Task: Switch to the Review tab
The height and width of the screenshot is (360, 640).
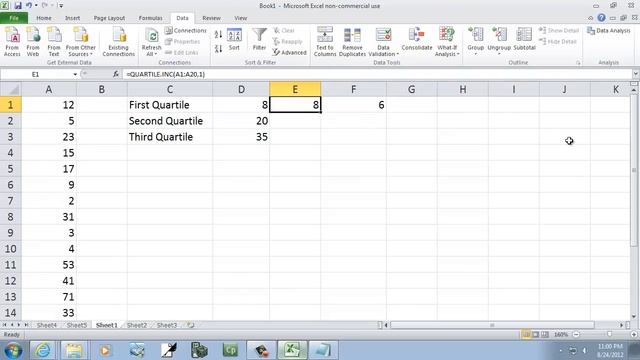Action: [x=211, y=18]
